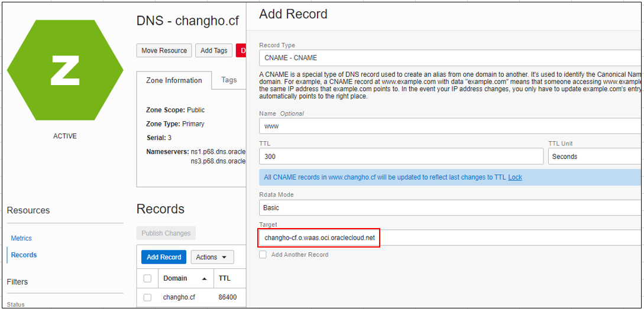
Task: Select Records in Resources sidebar
Action: coord(24,255)
